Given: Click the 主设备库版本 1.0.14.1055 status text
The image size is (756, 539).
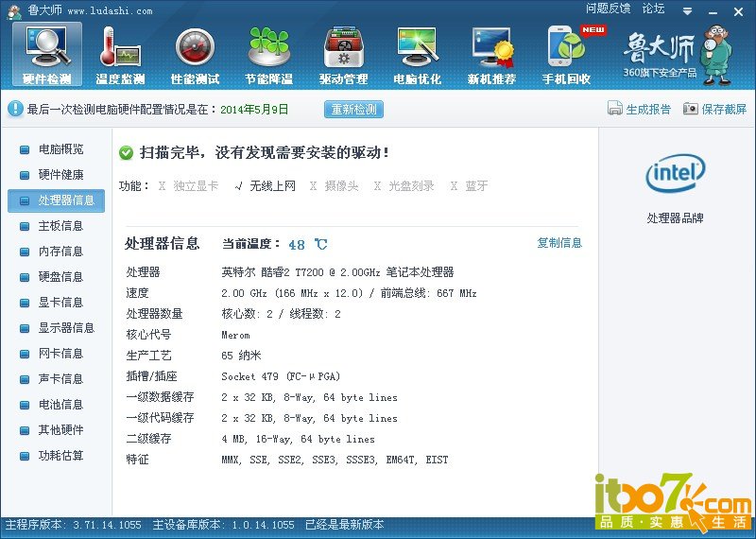Looking at the screenshot, I should (x=223, y=525).
